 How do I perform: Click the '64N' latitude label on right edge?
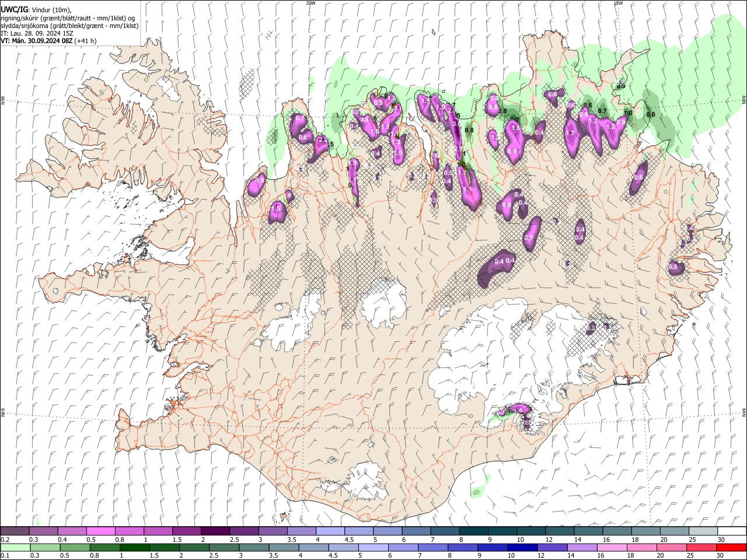click(744, 412)
